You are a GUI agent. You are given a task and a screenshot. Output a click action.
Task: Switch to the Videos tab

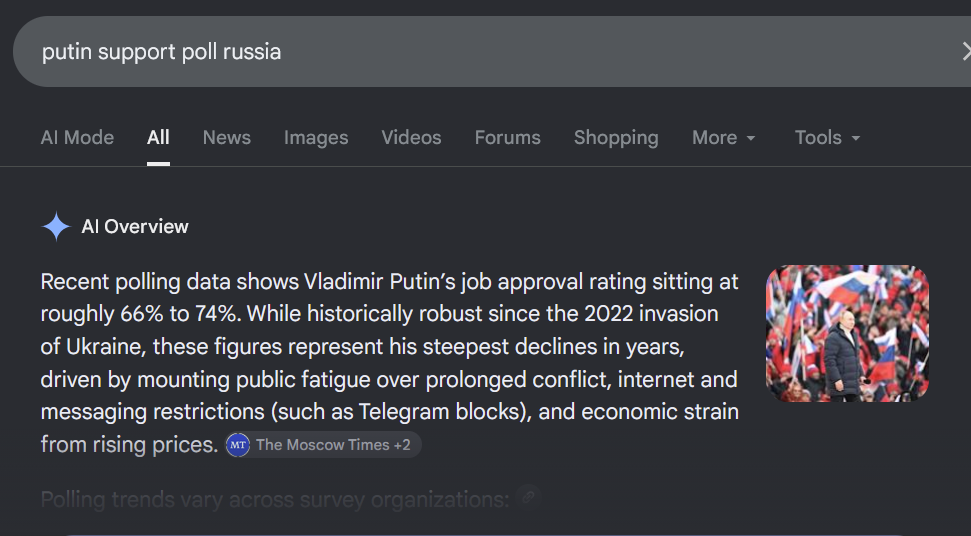411,137
